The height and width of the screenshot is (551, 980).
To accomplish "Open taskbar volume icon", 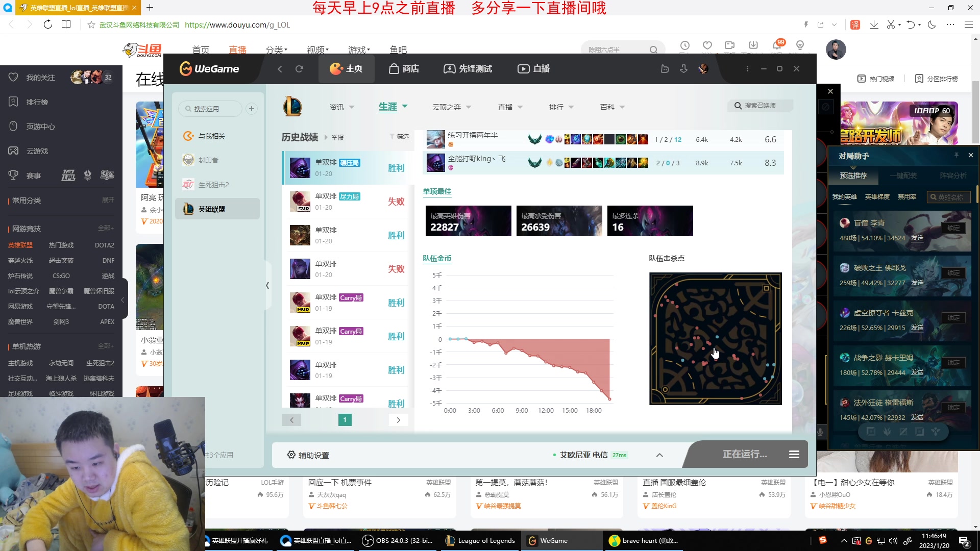I will point(893,541).
